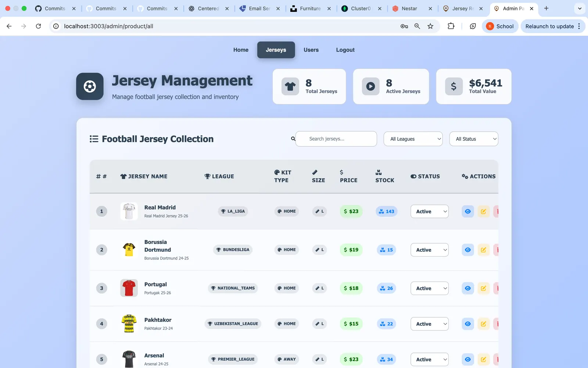
Task: Click the NATIONAL_TEAMS league badge
Action: [x=233, y=288]
